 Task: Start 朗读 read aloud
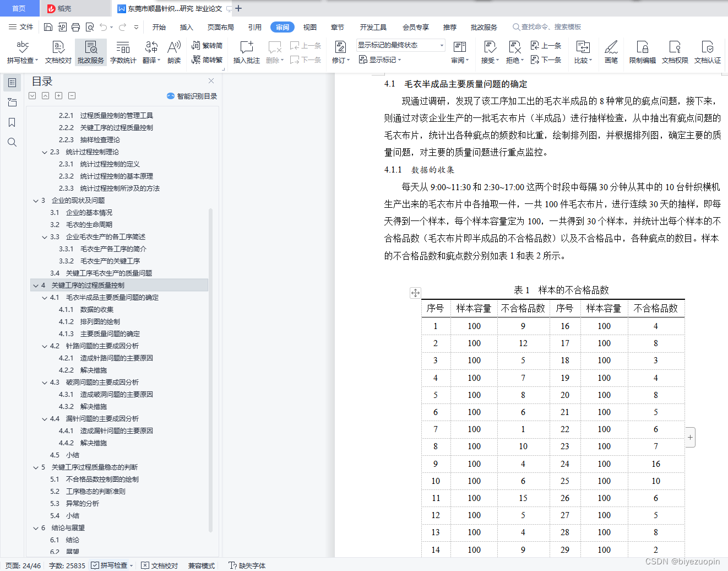[174, 52]
